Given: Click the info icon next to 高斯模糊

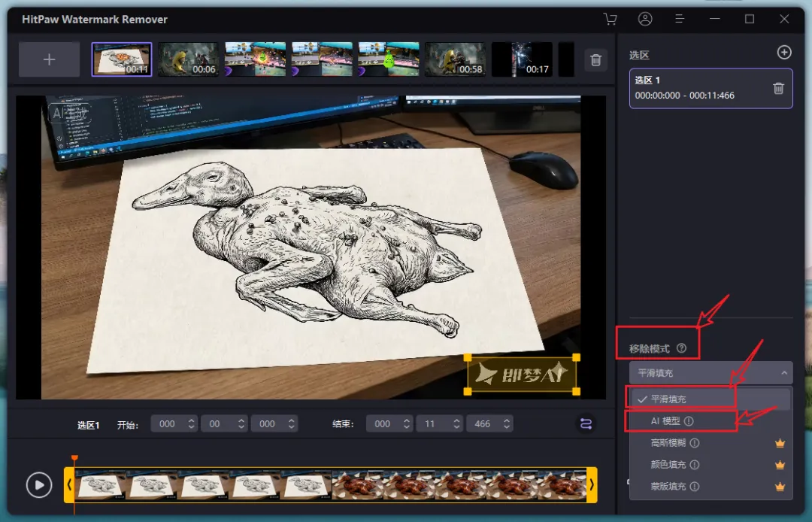Looking at the screenshot, I should (x=695, y=443).
